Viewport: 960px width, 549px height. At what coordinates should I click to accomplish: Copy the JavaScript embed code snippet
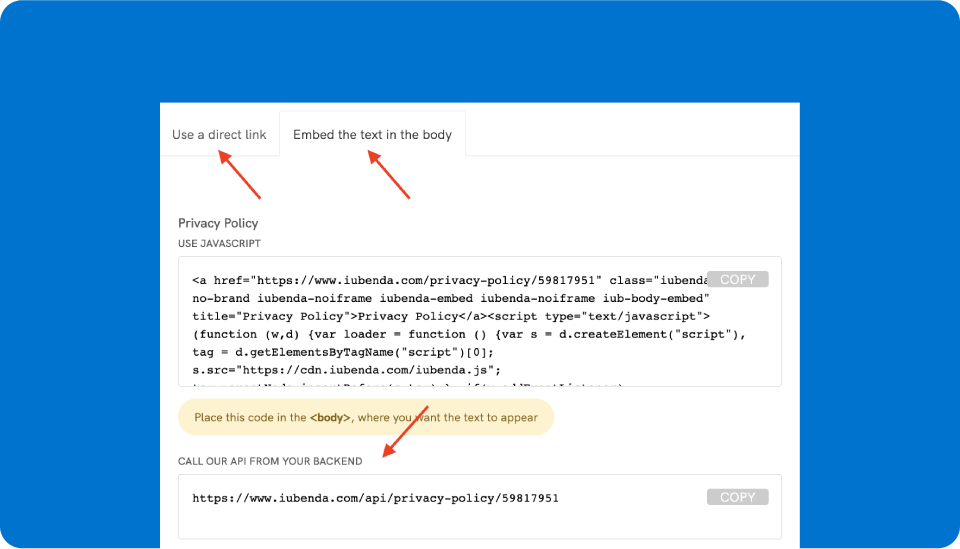(737, 279)
